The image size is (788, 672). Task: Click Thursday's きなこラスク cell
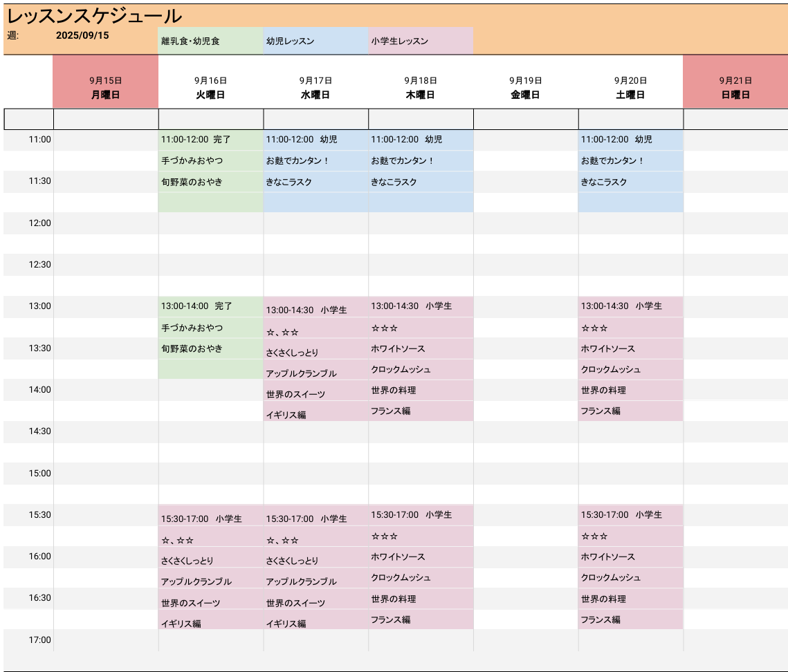click(421, 182)
